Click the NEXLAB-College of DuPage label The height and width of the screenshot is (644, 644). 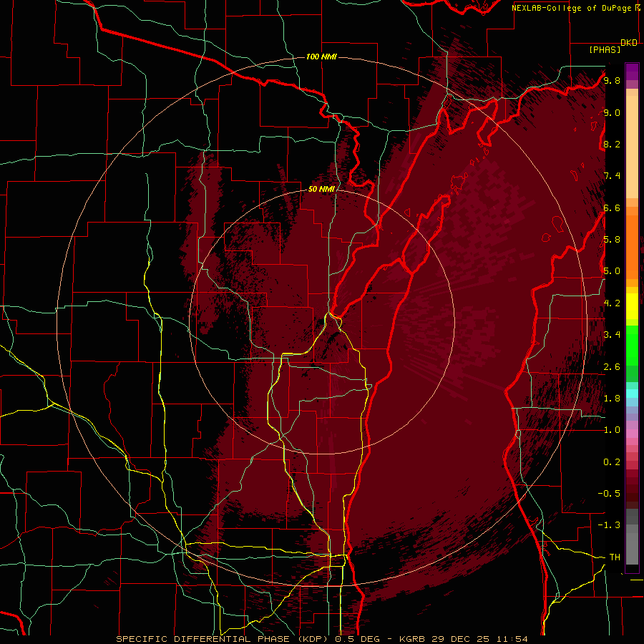tap(575, 8)
